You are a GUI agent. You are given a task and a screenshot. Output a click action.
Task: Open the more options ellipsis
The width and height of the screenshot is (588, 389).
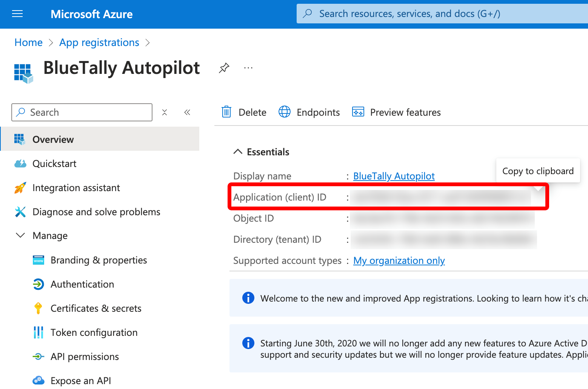[248, 68]
